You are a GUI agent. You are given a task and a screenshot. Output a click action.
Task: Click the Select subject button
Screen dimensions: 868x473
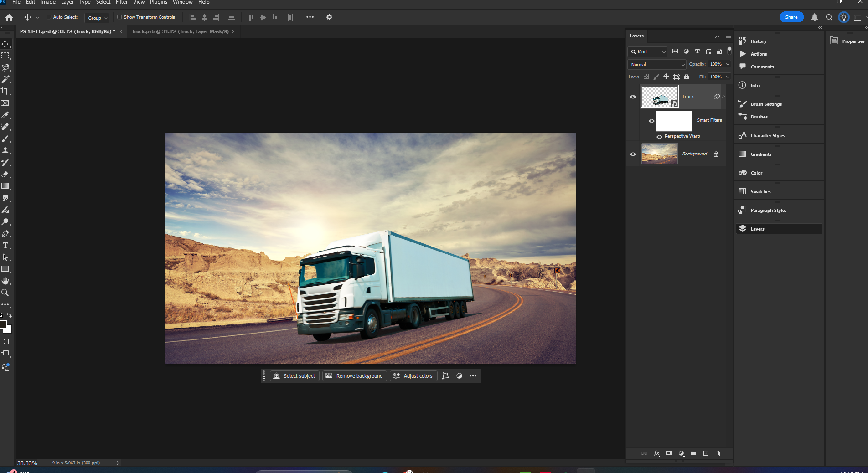[294, 376]
